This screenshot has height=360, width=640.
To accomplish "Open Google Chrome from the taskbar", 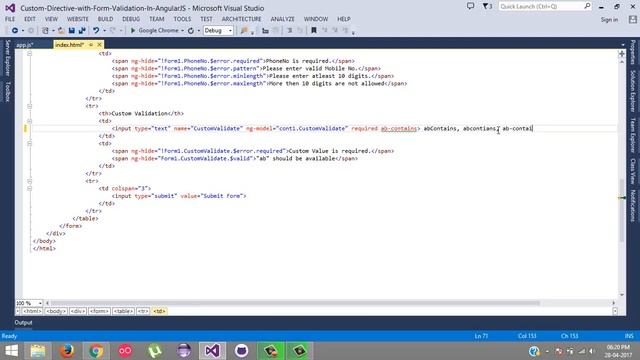I will coord(96,351).
